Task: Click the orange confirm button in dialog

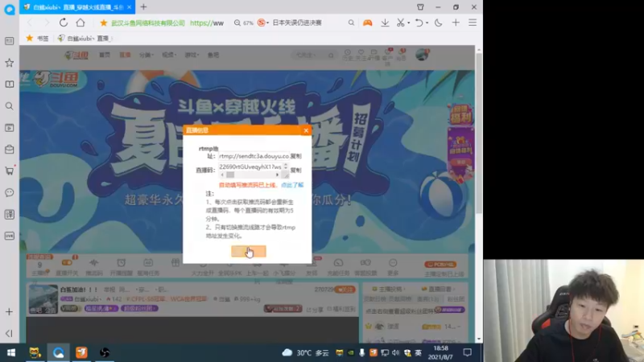Action: pyautogui.click(x=249, y=251)
